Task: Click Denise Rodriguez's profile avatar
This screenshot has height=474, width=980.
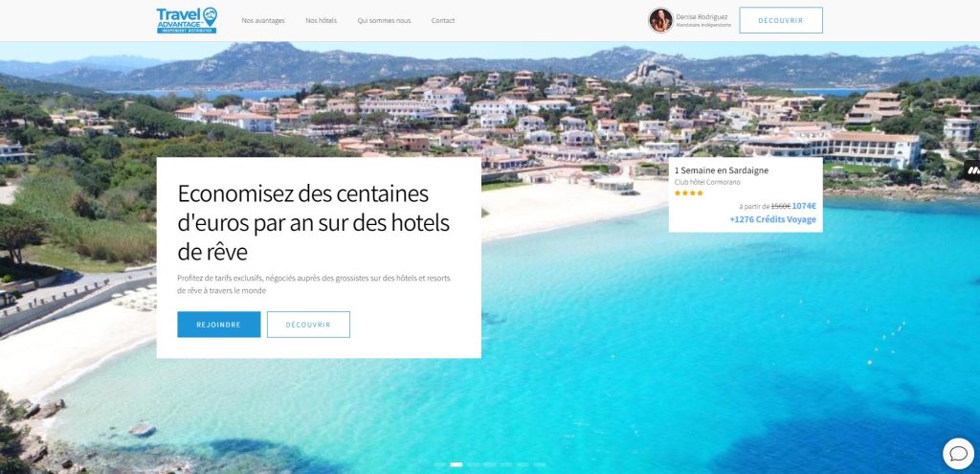Action: tap(660, 20)
